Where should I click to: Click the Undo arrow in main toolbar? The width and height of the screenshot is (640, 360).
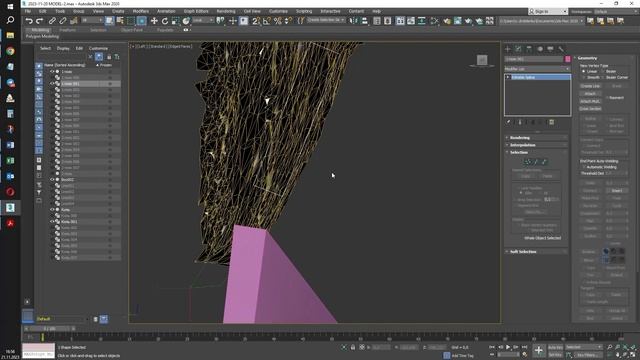29,21
